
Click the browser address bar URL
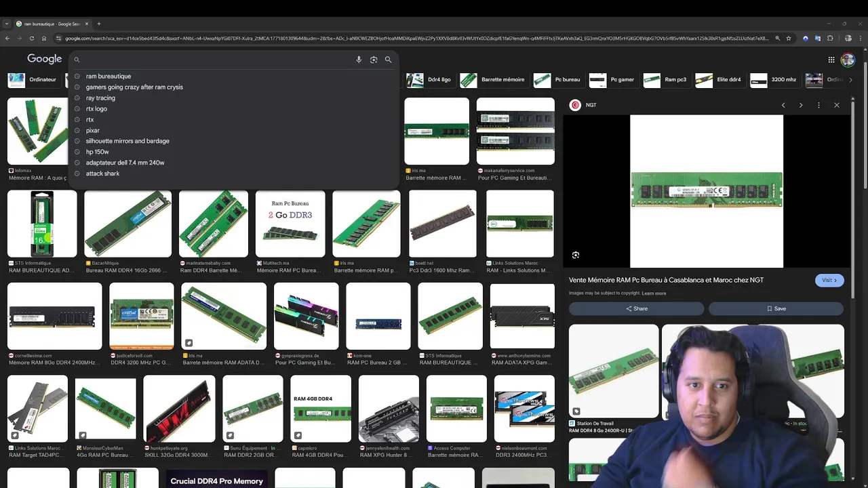click(x=416, y=39)
